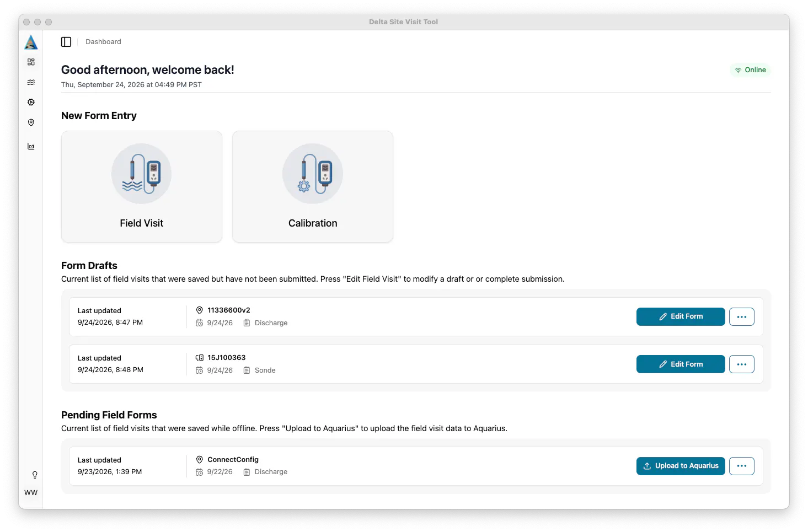Open the gear settings icon in sidebar

[31, 102]
